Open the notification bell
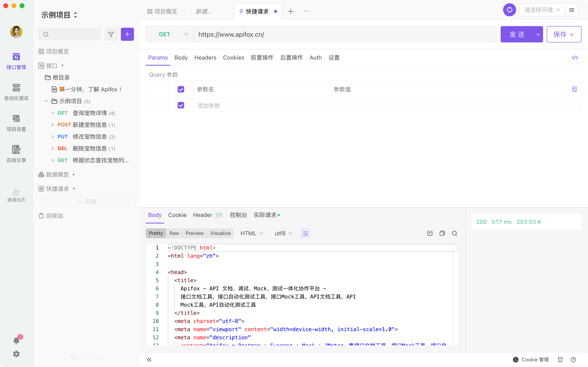588x367 pixels. (16, 340)
